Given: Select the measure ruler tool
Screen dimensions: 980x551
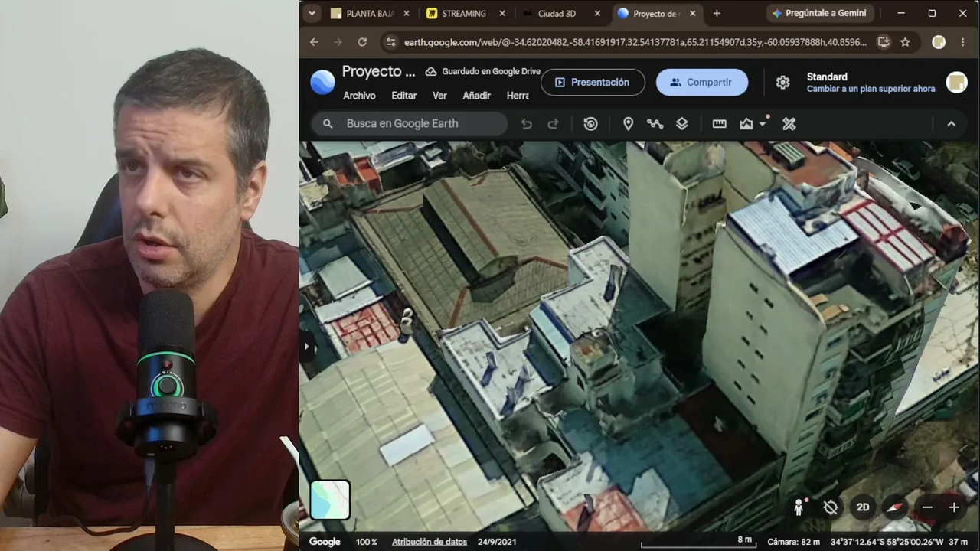Looking at the screenshot, I should (719, 124).
